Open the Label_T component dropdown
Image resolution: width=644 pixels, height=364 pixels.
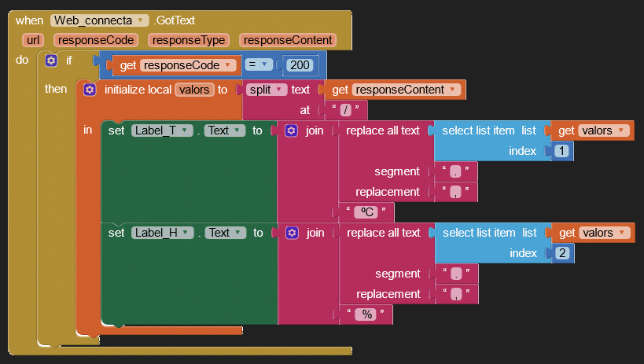pyautogui.click(x=186, y=131)
